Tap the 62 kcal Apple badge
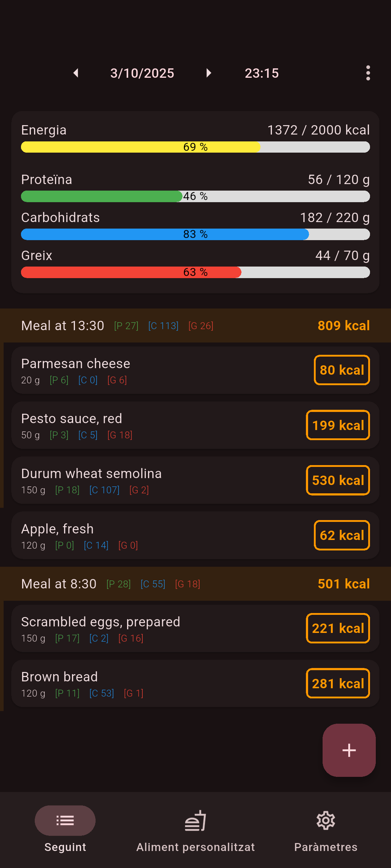The height and width of the screenshot is (868, 391). pyautogui.click(x=342, y=535)
